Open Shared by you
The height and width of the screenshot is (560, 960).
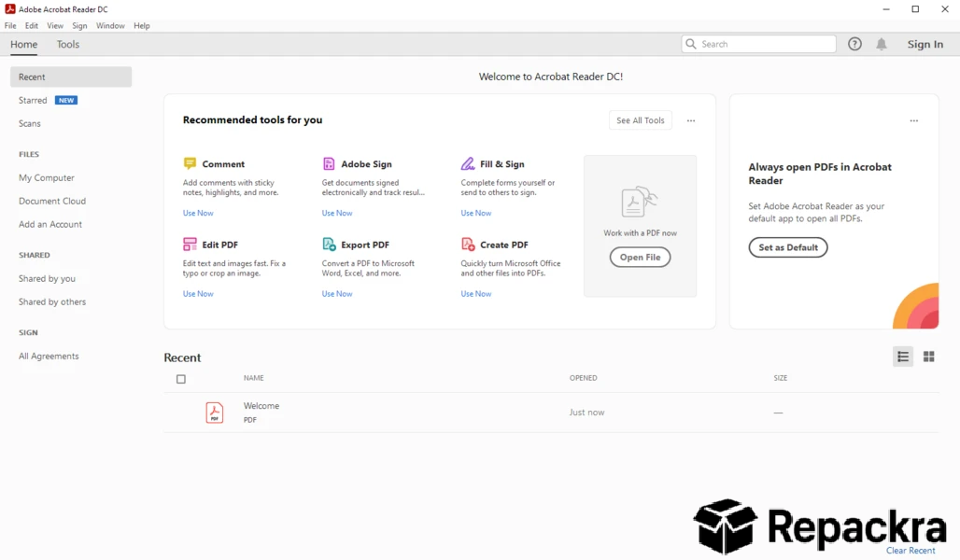tap(47, 278)
